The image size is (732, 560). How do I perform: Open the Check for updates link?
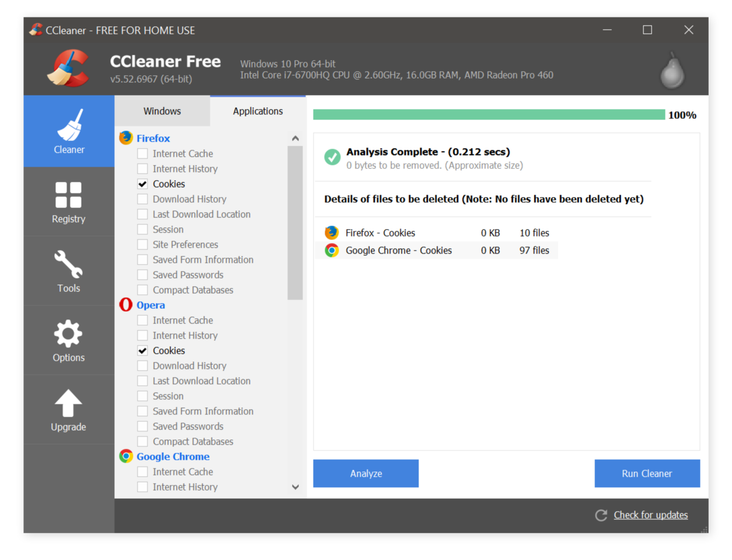coord(650,515)
